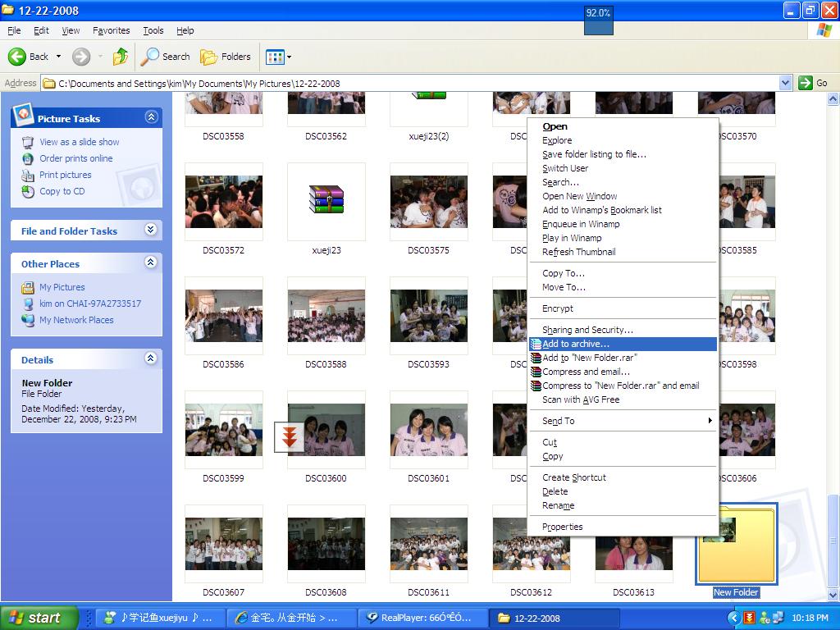Select Add to archive... in context menu

pyautogui.click(x=575, y=344)
